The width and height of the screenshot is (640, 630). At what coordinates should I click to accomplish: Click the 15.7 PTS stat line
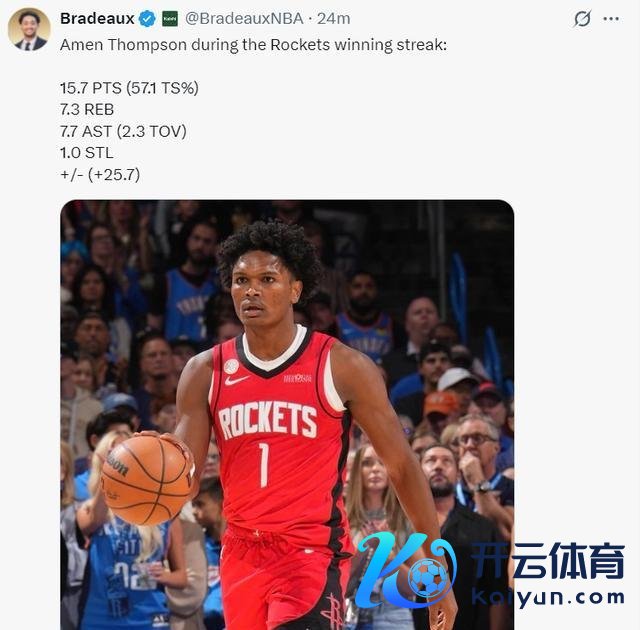[129, 88]
